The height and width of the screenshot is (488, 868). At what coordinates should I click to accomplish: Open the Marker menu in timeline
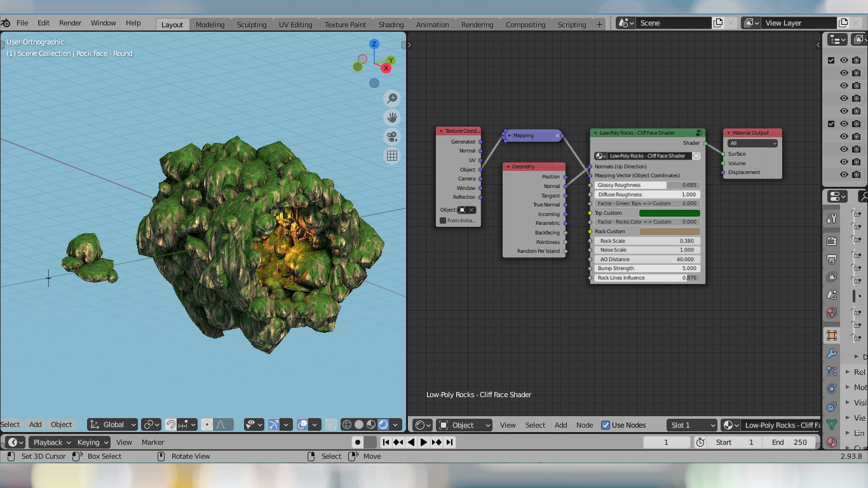click(x=153, y=442)
